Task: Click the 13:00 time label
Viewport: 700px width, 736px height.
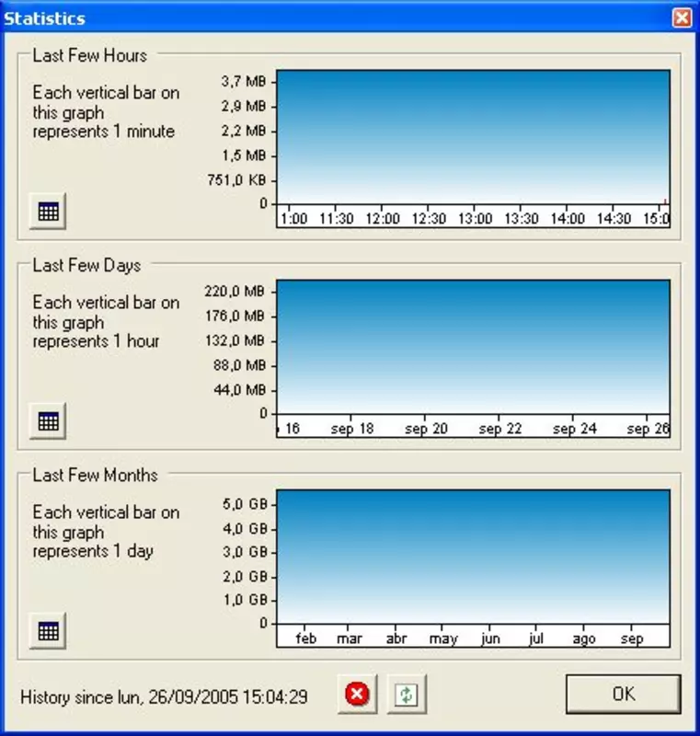Action: (475, 219)
